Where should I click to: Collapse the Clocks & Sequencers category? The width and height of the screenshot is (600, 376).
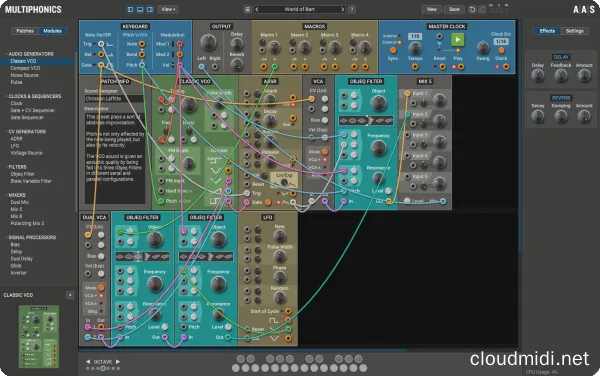(x=34, y=96)
